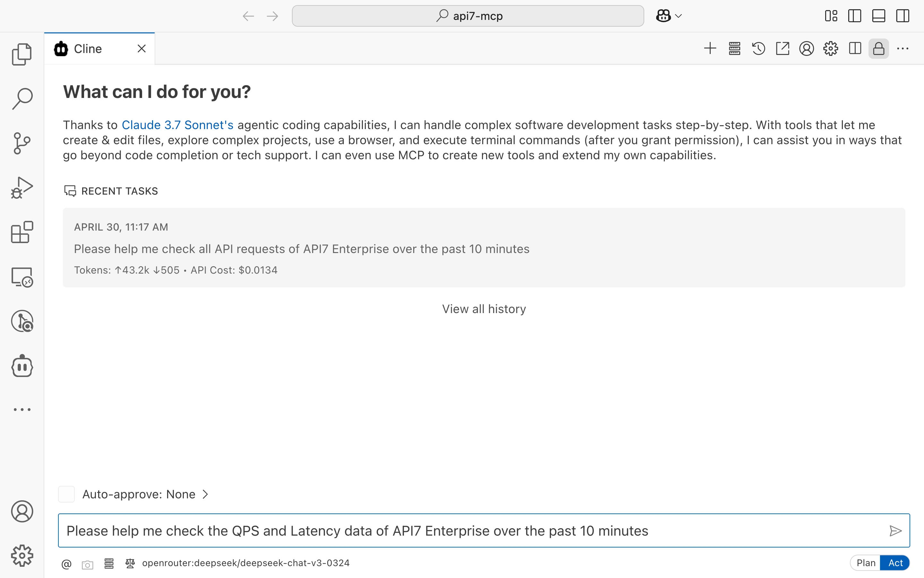Toggle the editor group lock icon
924x578 pixels.
[878, 48]
